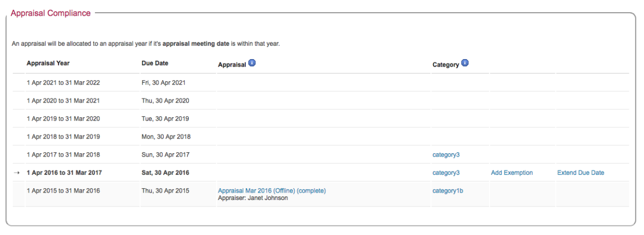Open category3 link for 2016-2017 year
644x235 pixels.
[x=446, y=173]
